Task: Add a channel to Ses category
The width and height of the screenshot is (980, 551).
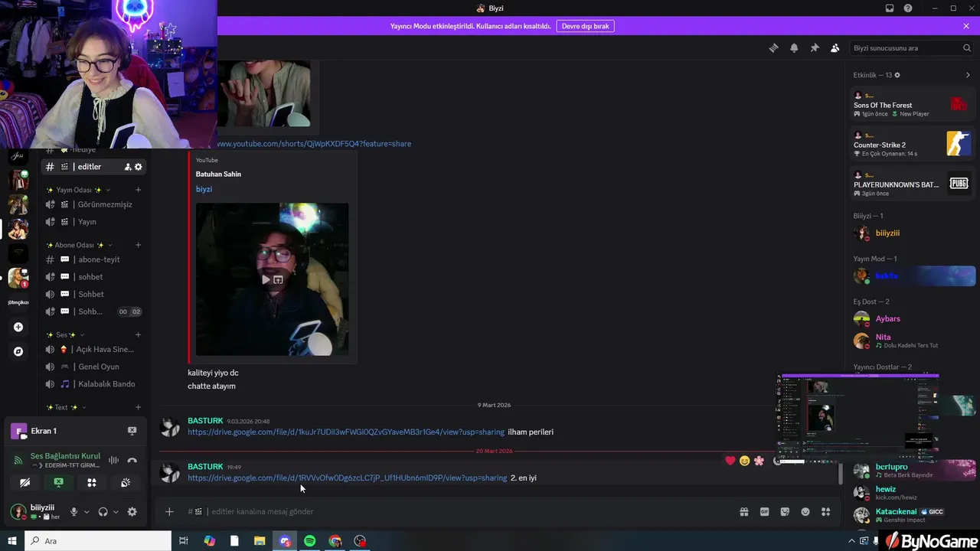Action: tap(138, 335)
